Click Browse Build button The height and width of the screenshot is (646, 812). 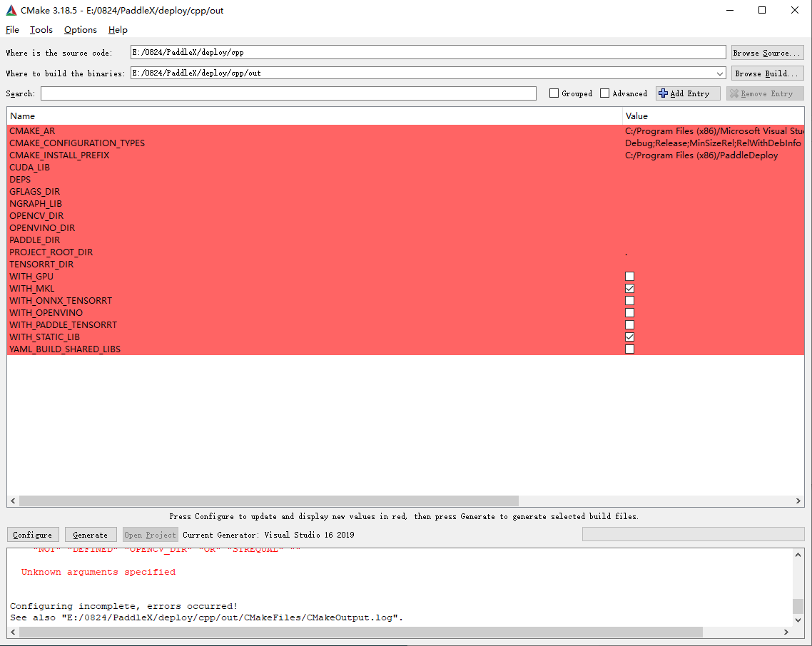click(767, 73)
